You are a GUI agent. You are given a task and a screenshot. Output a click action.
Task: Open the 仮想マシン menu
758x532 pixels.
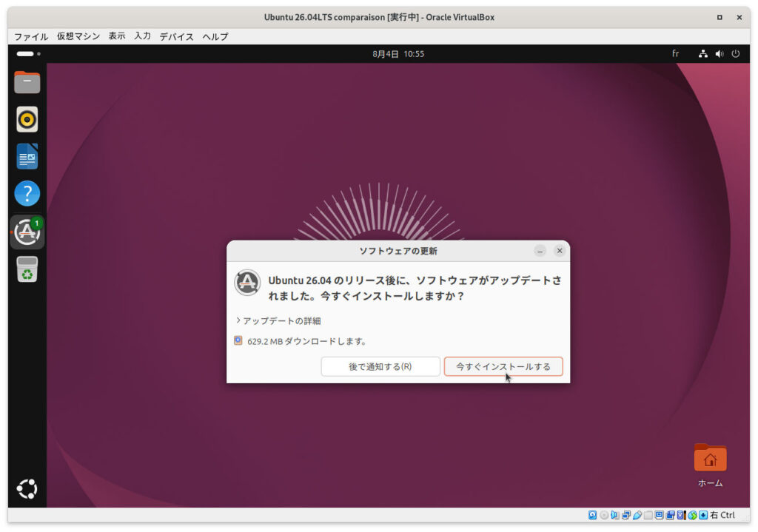tap(78, 36)
